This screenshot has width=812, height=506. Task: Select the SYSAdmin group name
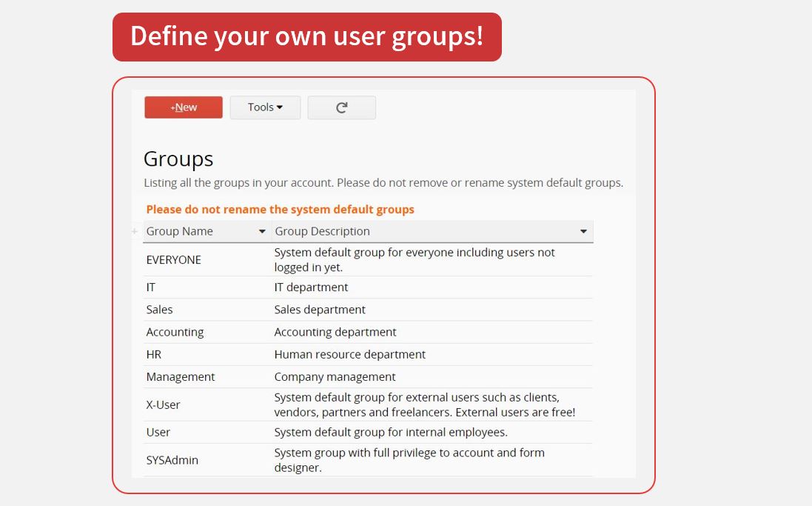coord(172,460)
